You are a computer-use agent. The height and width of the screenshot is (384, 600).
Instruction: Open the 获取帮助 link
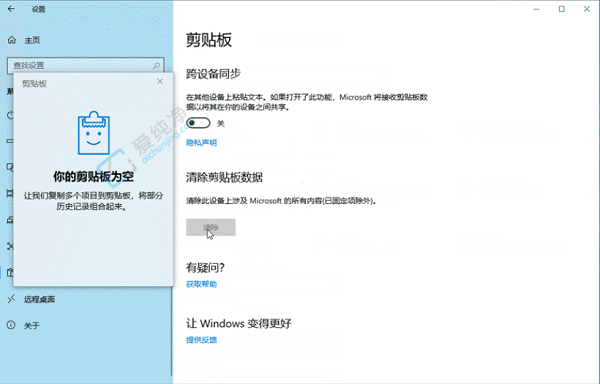coord(201,284)
